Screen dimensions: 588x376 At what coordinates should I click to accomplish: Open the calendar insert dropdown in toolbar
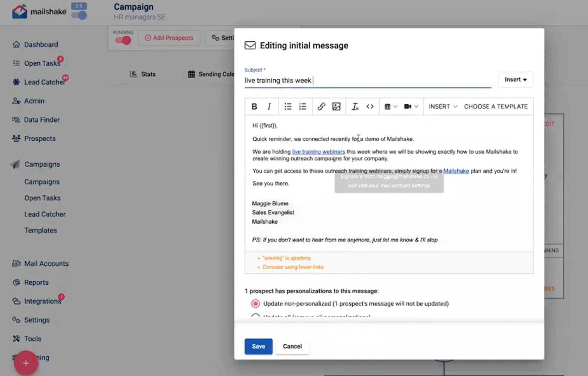click(391, 106)
